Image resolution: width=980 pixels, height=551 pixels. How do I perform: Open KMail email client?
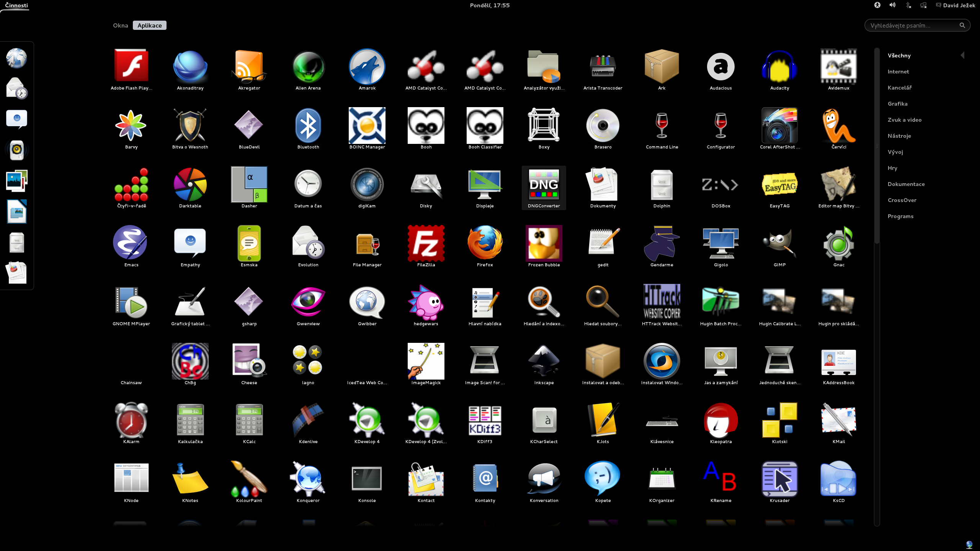tap(839, 423)
